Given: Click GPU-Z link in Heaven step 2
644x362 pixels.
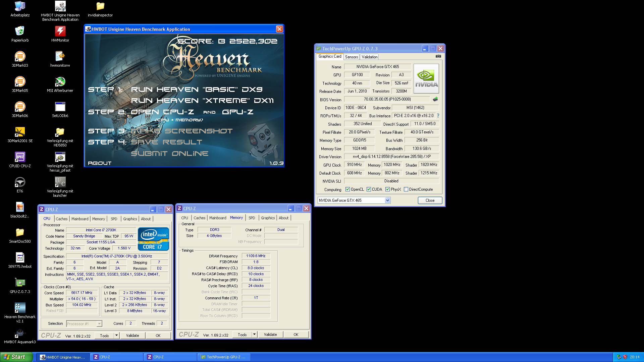Looking at the screenshot, I should pyautogui.click(x=237, y=112).
